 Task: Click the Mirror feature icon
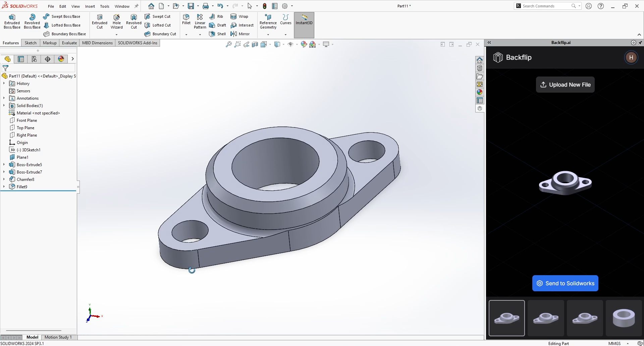coord(234,34)
